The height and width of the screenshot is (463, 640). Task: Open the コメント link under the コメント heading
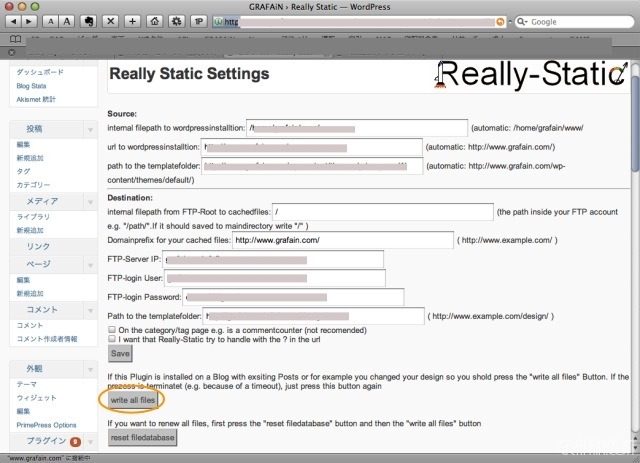point(30,325)
